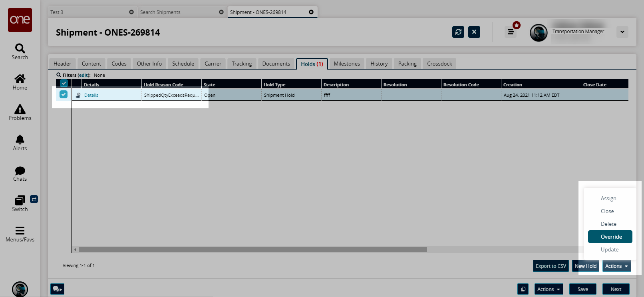Viewport: 644px width, 297px height.
Task: Open the Content tab
Action: 91,64
